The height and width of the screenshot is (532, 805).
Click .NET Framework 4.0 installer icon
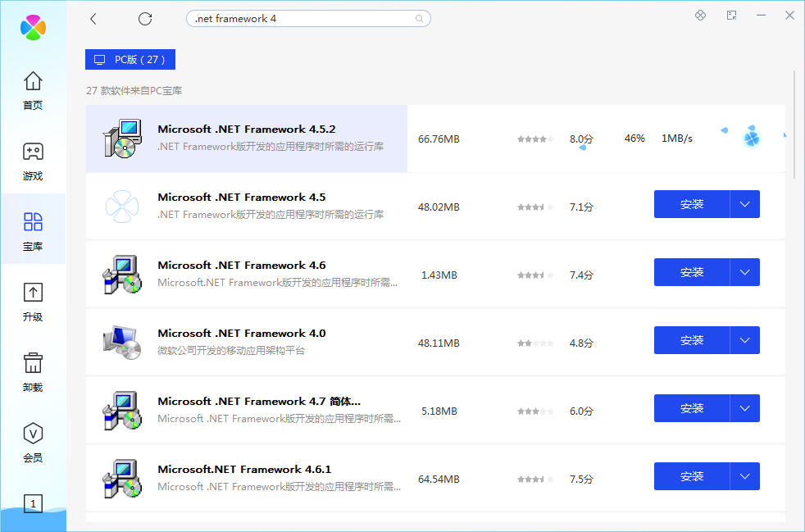click(x=122, y=342)
